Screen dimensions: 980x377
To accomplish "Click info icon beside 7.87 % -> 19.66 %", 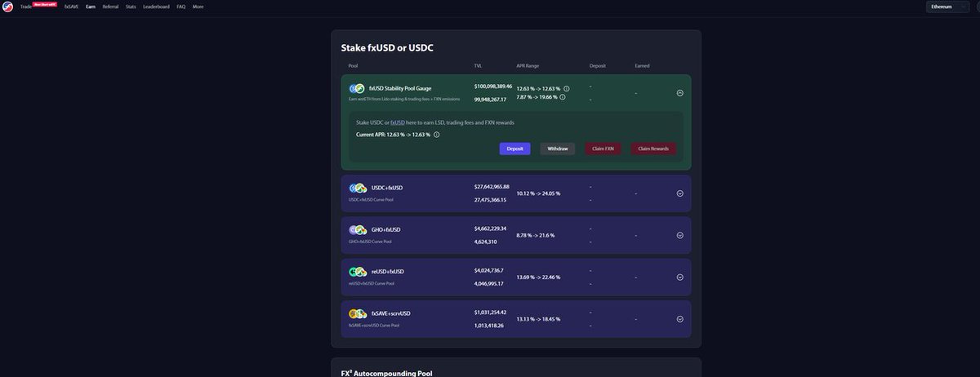I will 564,96.
